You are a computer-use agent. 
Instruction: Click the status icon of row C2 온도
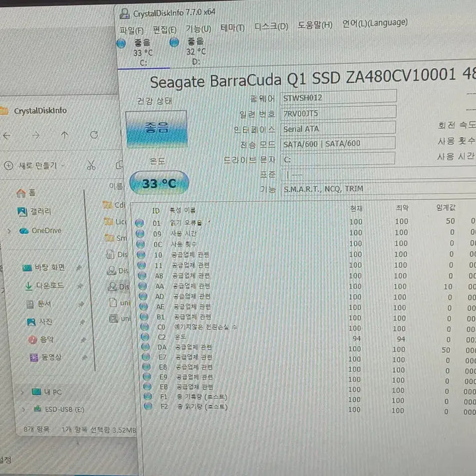click(145, 337)
